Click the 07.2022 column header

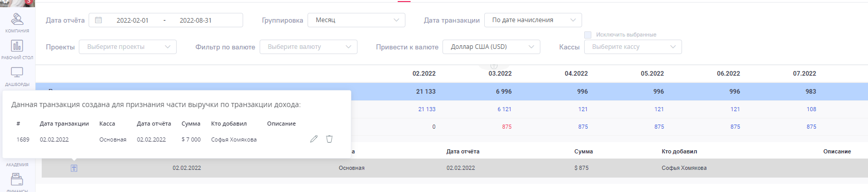click(x=805, y=74)
